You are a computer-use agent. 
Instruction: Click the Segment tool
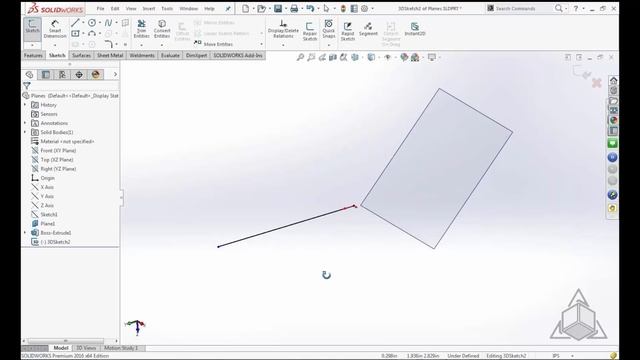pos(368,29)
